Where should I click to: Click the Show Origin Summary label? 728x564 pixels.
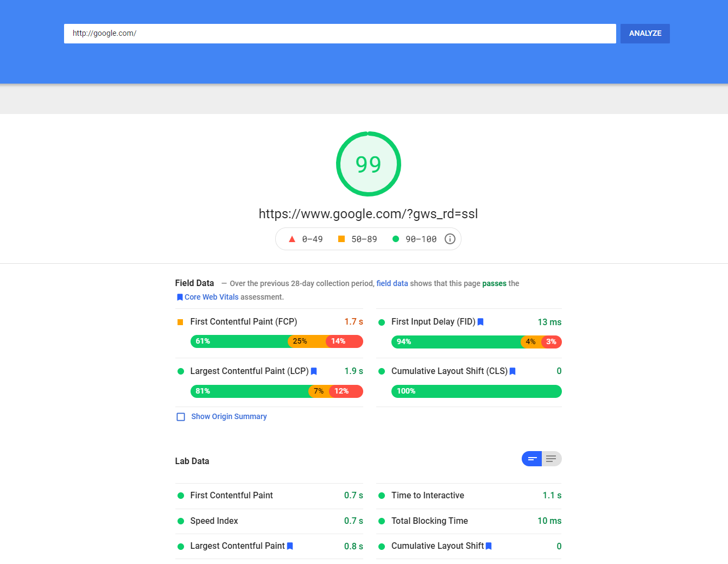229,416
